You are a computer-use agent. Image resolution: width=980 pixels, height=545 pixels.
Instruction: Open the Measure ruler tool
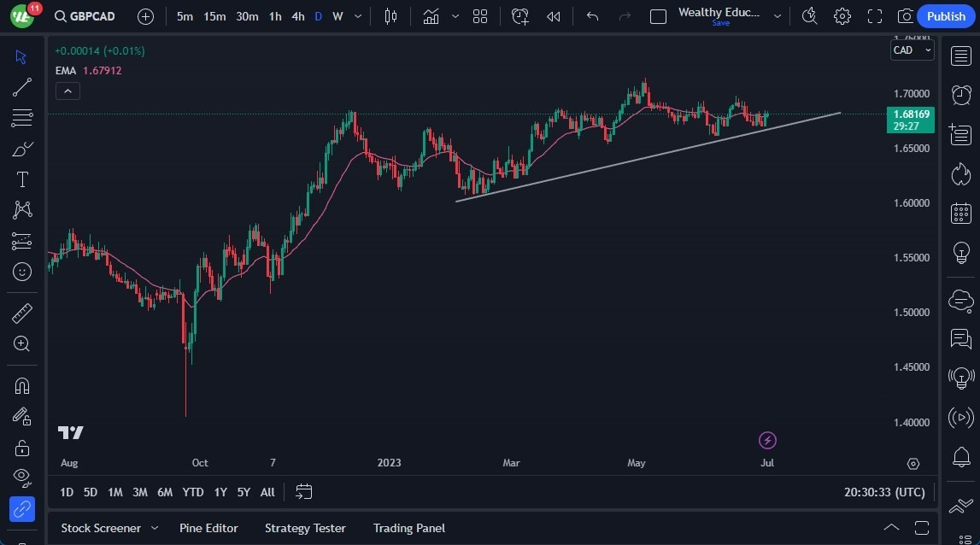tap(22, 314)
